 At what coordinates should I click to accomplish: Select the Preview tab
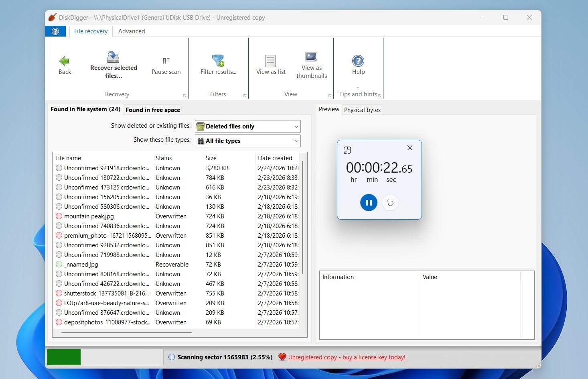[329, 109]
